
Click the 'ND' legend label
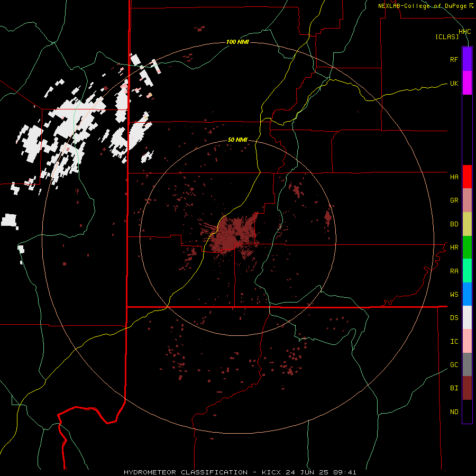pos(454,412)
